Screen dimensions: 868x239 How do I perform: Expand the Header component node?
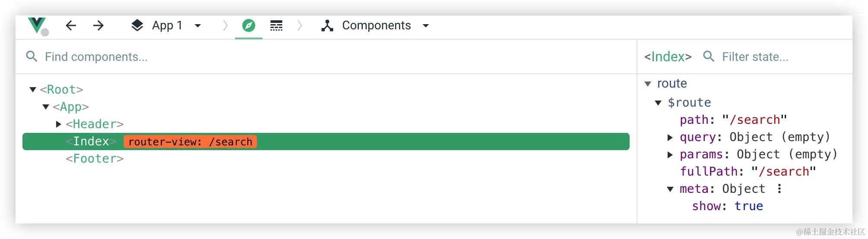tap(59, 124)
